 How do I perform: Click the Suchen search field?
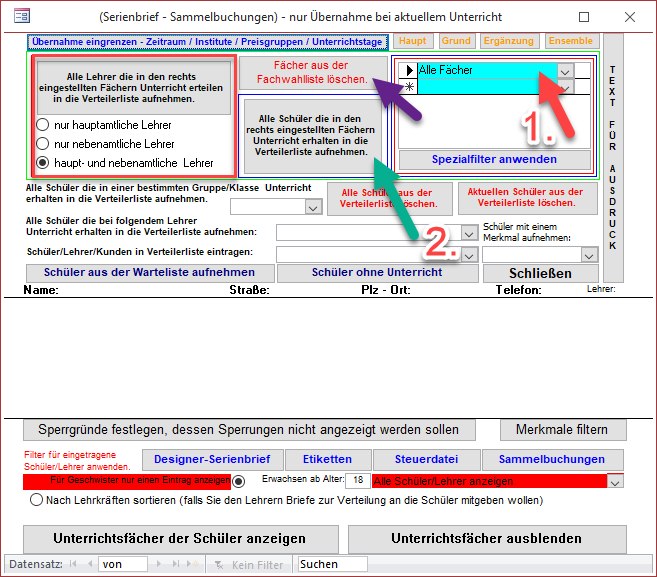click(x=333, y=565)
